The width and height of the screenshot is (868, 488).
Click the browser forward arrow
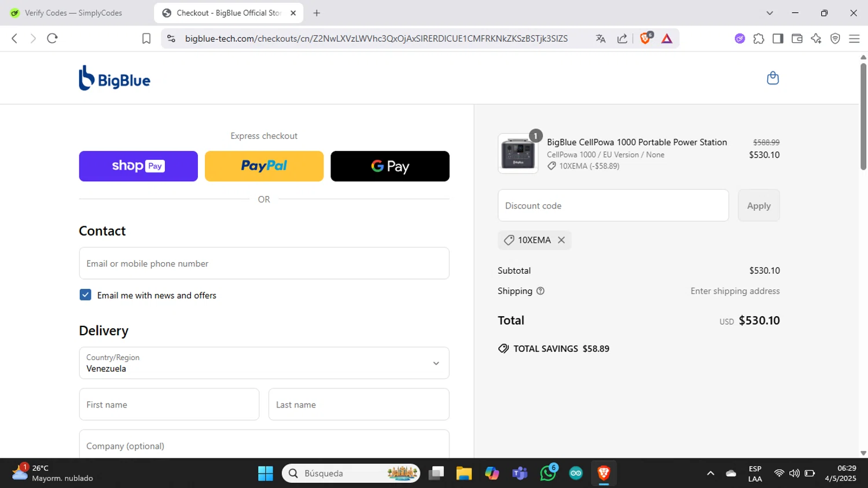[33, 38]
